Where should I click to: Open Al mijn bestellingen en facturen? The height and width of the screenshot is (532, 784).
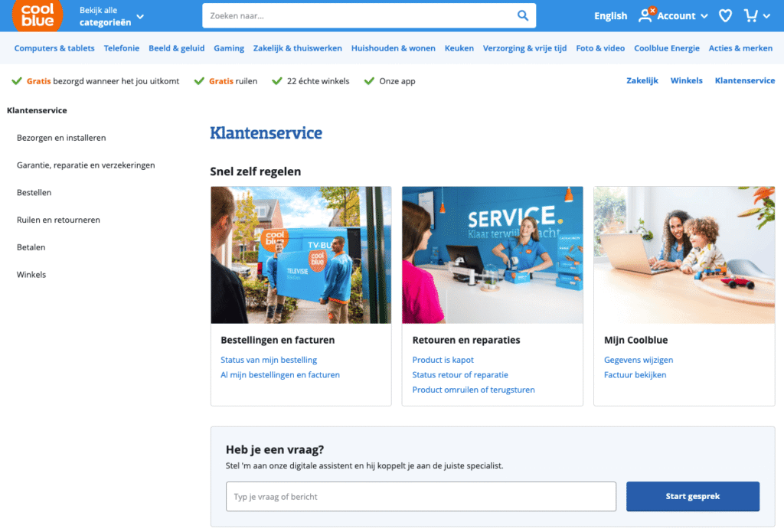tap(280, 374)
